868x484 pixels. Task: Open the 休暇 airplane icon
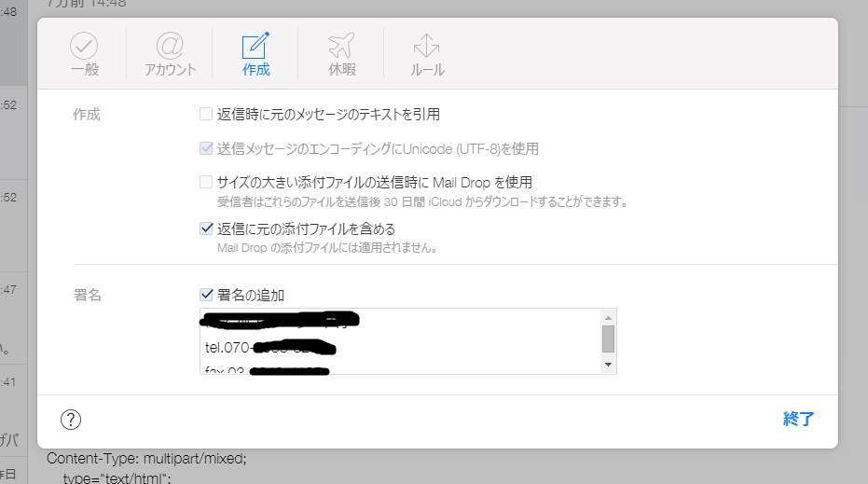pos(341,46)
